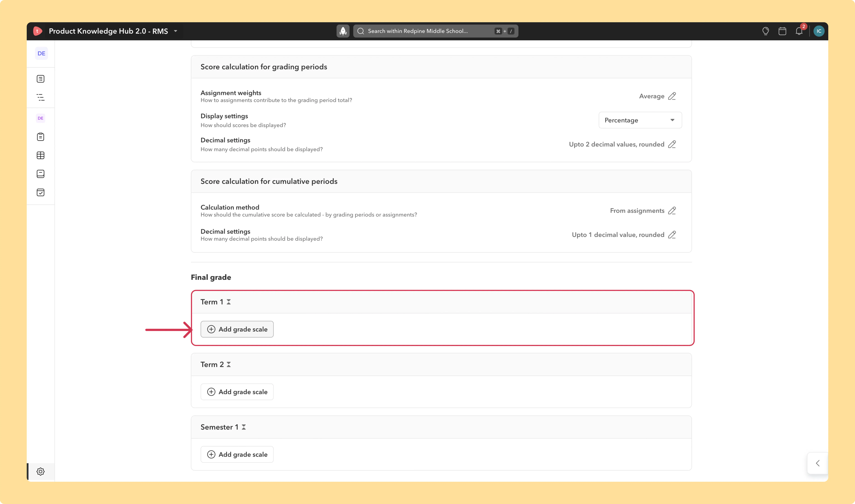Click the red Toddle logo icon

[x=38, y=31]
